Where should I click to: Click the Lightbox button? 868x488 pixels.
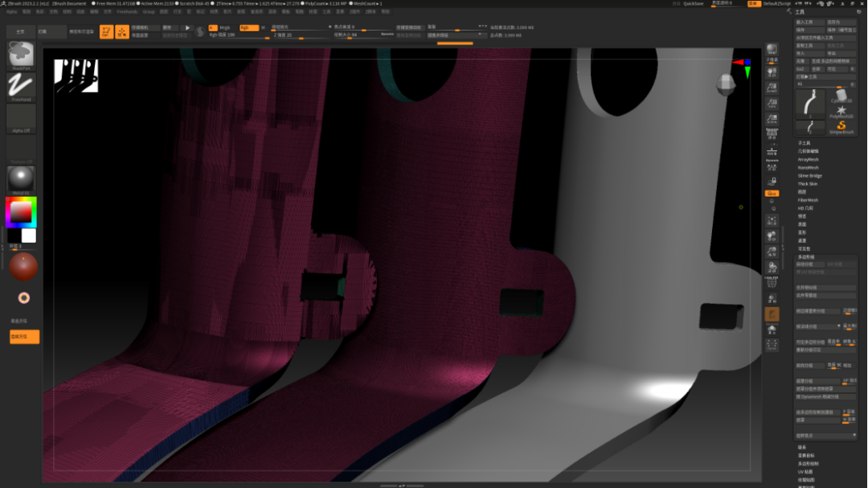click(51, 31)
